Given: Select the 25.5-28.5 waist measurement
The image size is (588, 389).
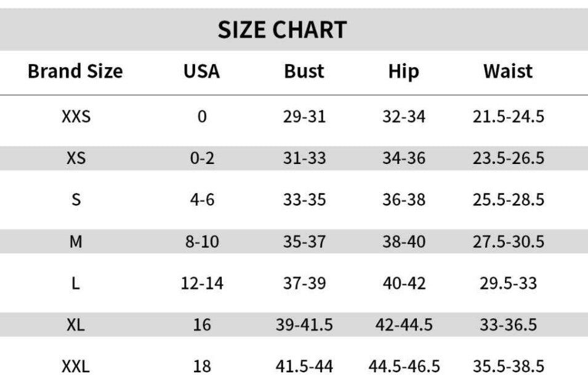Looking at the screenshot, I should coord(508,200).
